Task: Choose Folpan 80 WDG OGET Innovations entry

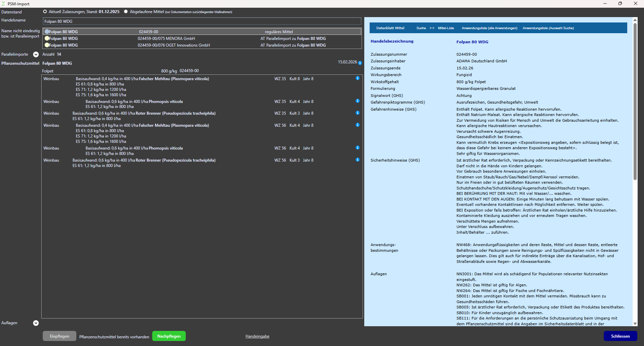Action: (47, 45)
